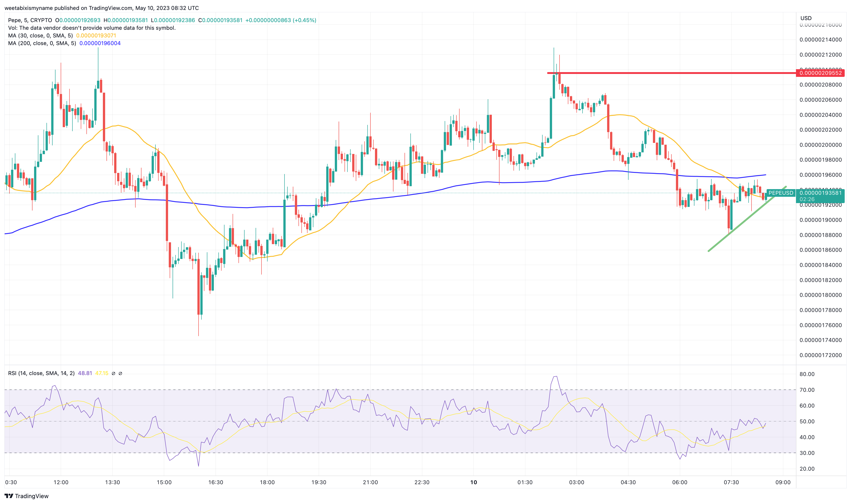Select the green ascending trend line

pos(747,219)
